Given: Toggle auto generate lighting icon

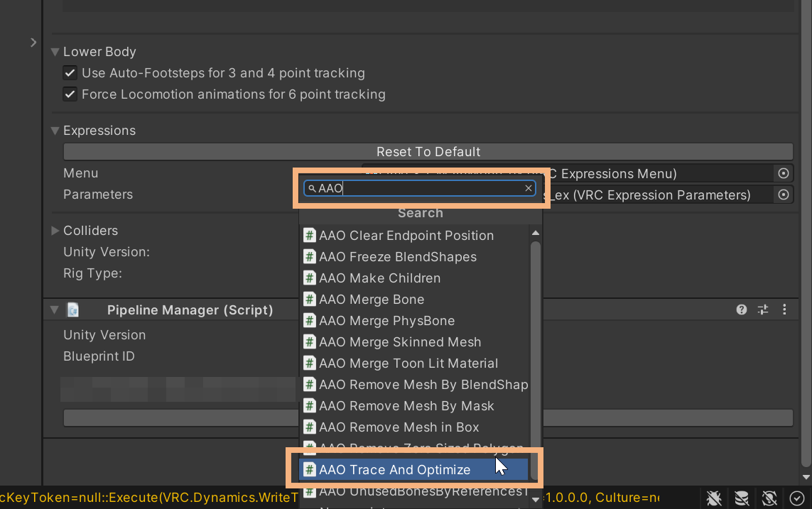Looking at the screenshot, I should [x=769, y=498].
